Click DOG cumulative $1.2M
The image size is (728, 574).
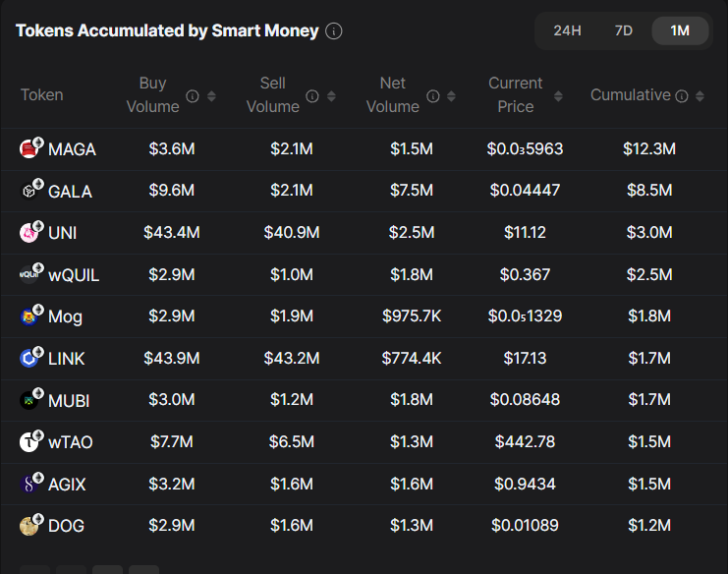click(649, 525)
